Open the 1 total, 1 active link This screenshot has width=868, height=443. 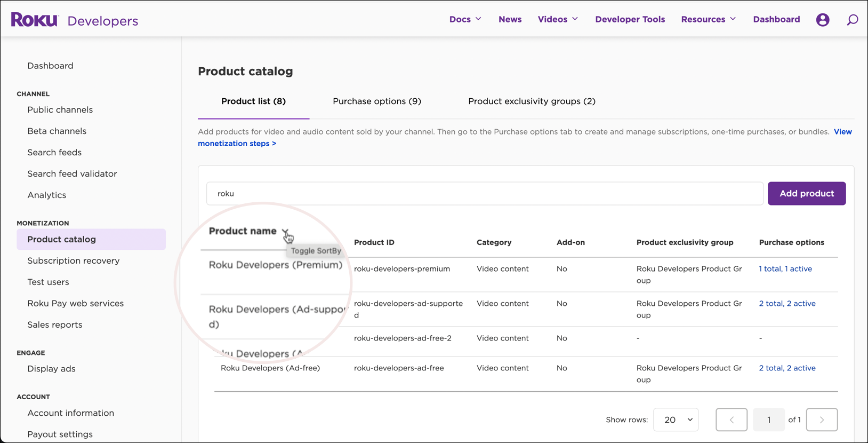tap(785, 269)
